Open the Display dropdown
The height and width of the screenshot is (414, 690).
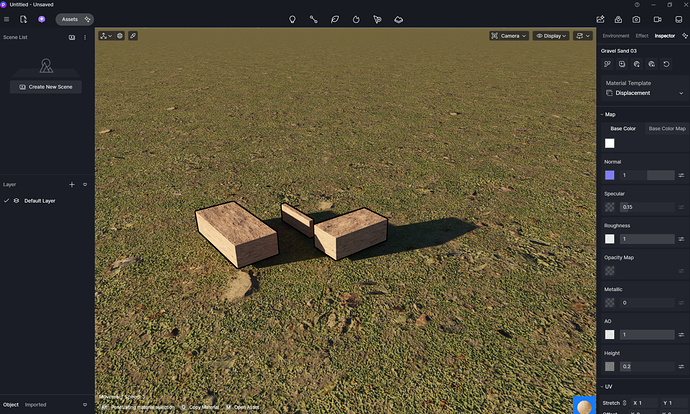pos(551,36)
